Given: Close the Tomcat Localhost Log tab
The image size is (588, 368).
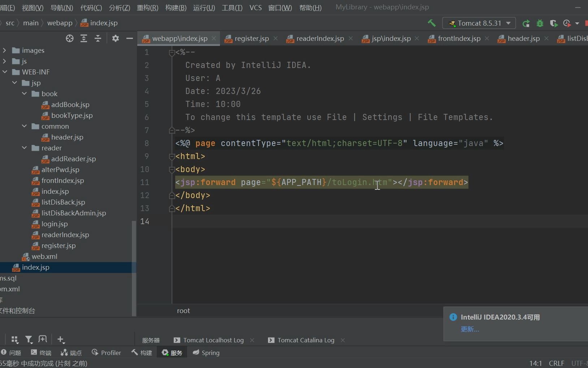Looking at the screenshot, I should click(x=252, y=340).
